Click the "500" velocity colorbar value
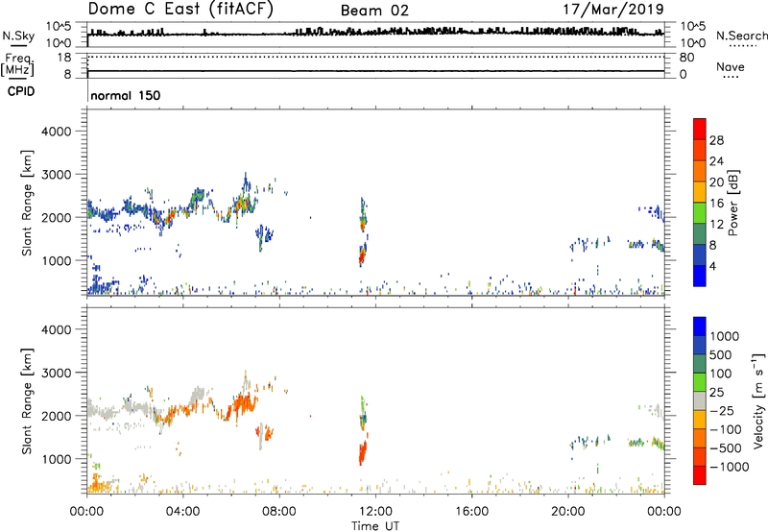This screenshot has width=768, height=532. 721,355
